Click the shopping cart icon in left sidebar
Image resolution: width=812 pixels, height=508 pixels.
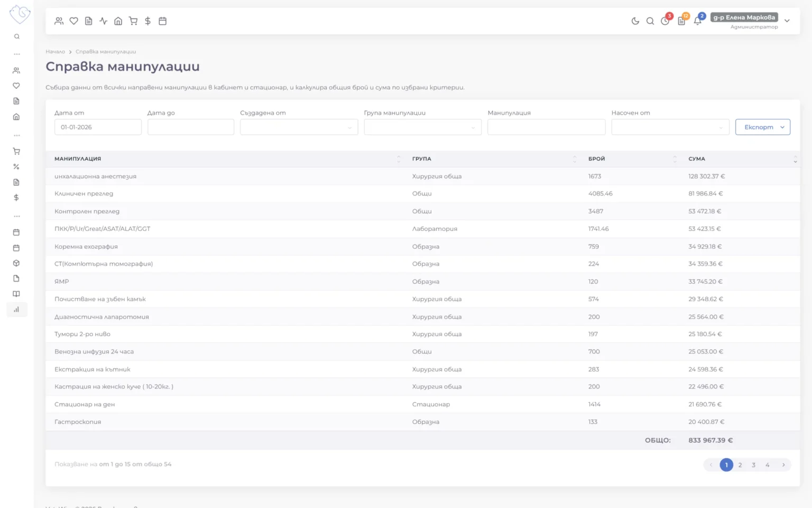(16, 151)
